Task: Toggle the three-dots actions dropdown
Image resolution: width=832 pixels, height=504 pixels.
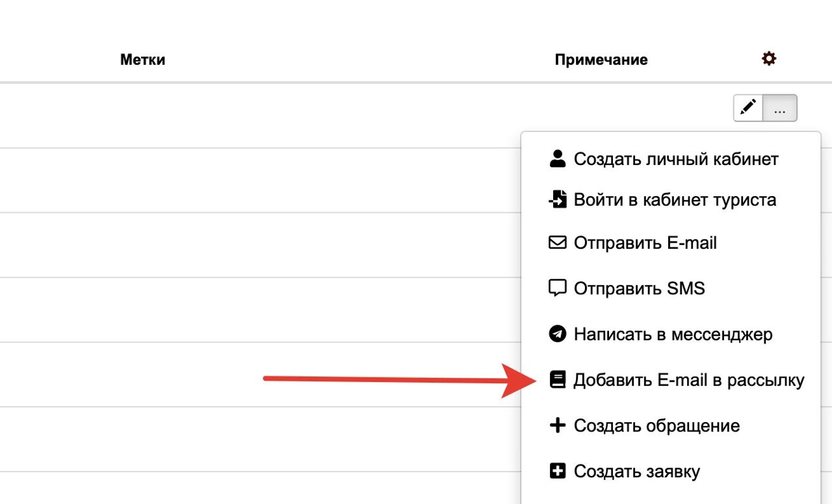Action: point(779,108)
